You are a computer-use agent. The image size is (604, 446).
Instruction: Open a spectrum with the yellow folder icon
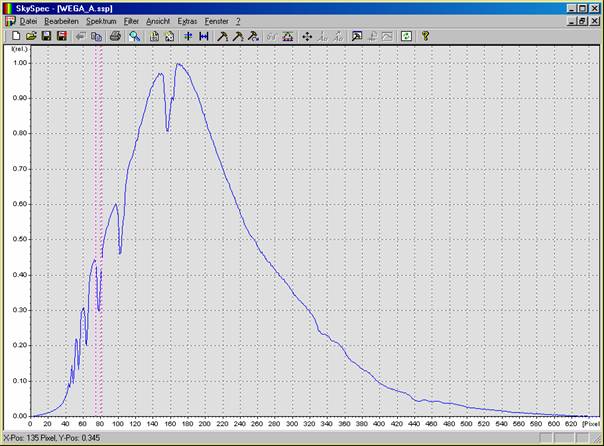pos(31,36)
